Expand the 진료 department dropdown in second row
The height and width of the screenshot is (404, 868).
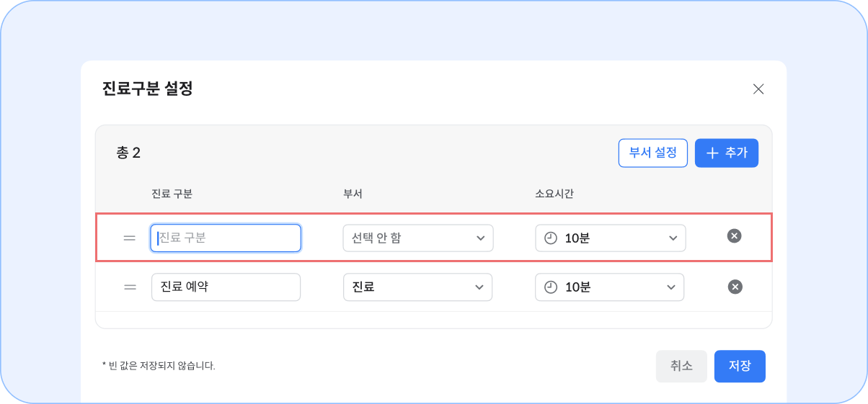pyautogui.click(x=417, y=287)
